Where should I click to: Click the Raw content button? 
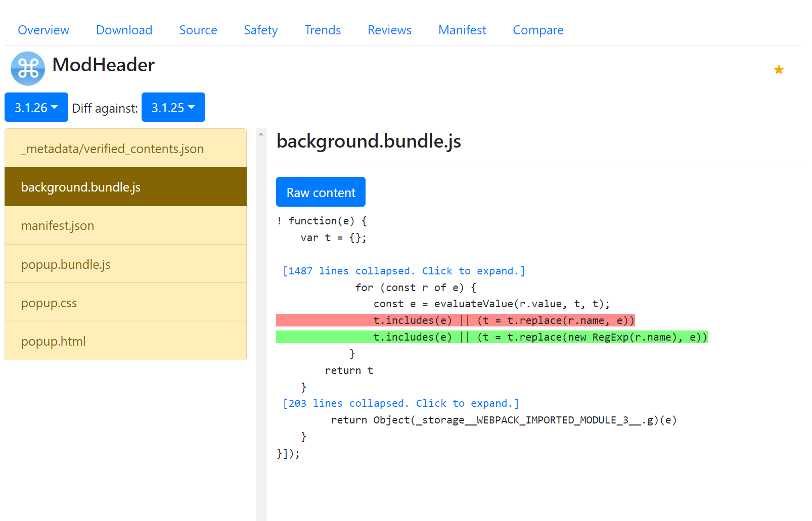tap(321, 192)
